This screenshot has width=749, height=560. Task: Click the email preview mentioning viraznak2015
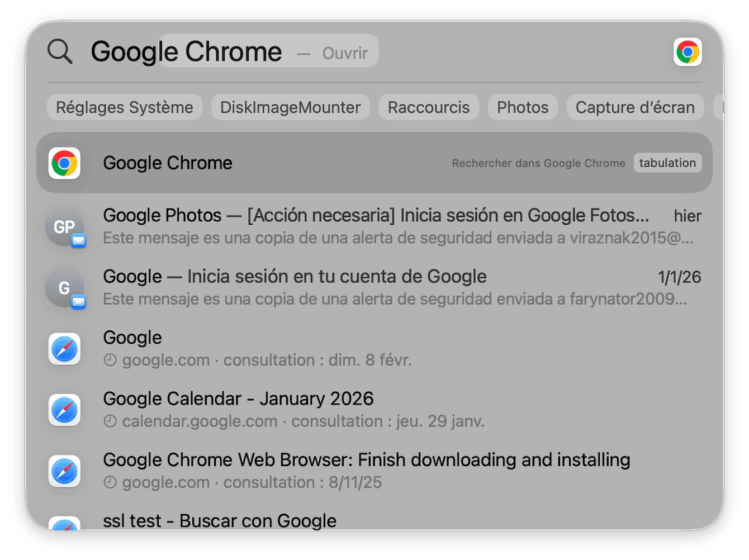(x=398, y=238)
